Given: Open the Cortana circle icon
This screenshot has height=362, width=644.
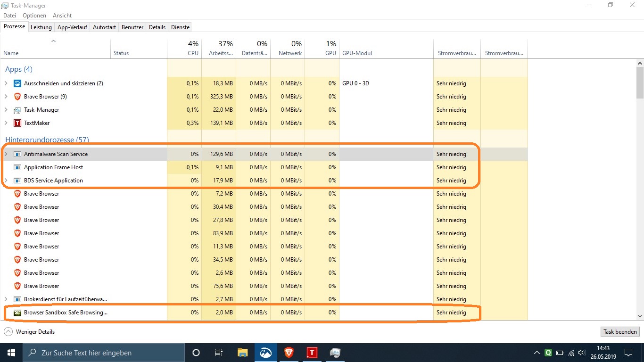Looking at the screenshot, I should tap(196, 352).
